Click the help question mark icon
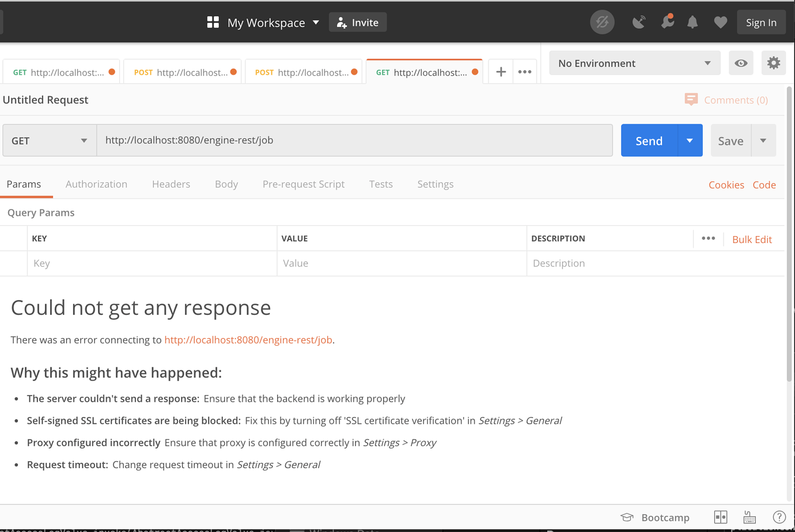The image size is (795, 532). 779,517
